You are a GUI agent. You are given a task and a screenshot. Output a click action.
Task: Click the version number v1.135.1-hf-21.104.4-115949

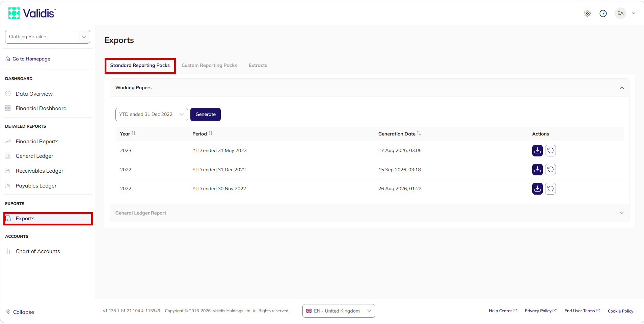(x=132, y=311)
